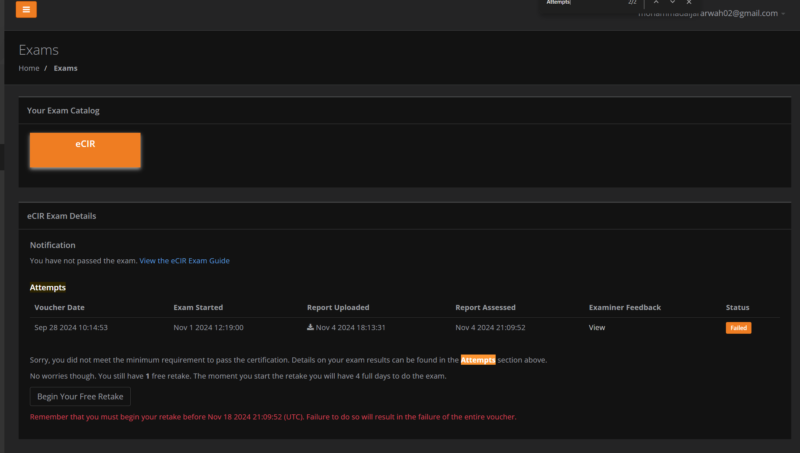Click the find bar search field
The image size is (800, 453).
coord(580,3)
